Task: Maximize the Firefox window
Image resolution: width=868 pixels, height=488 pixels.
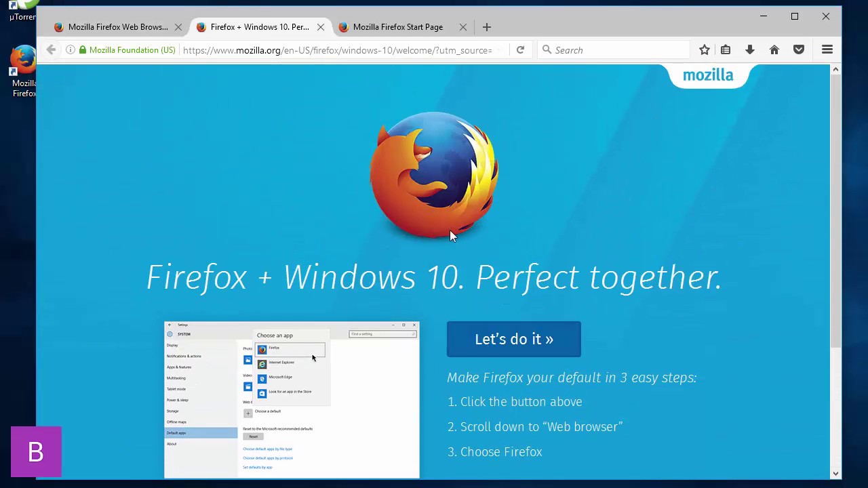Action: (795, 16)
